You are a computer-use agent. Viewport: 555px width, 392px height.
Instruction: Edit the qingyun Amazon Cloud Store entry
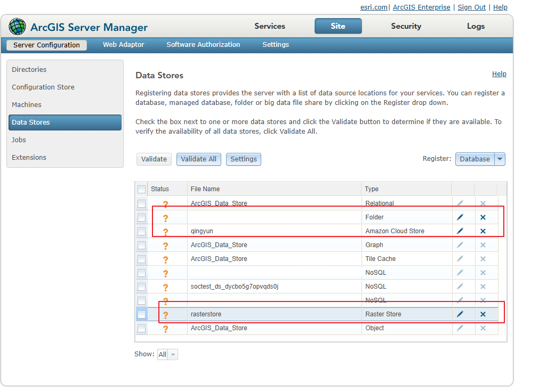click(460, 231)
